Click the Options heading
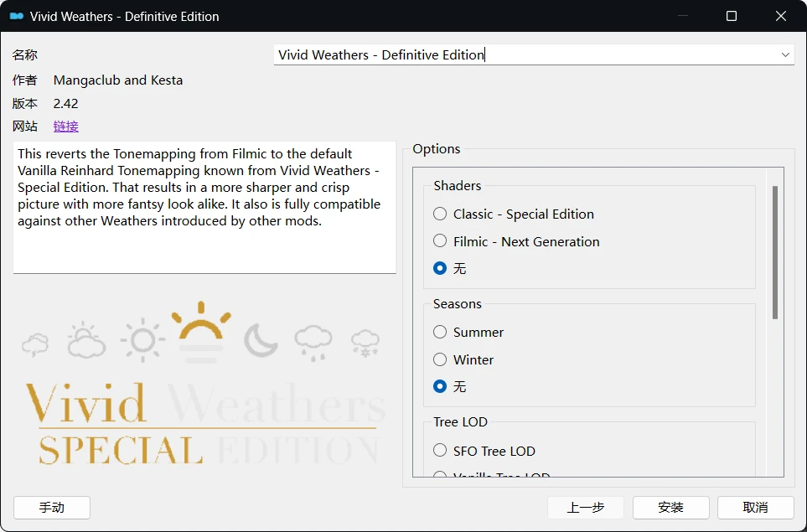The image size is (807, 532). click(x=437, y=148)
